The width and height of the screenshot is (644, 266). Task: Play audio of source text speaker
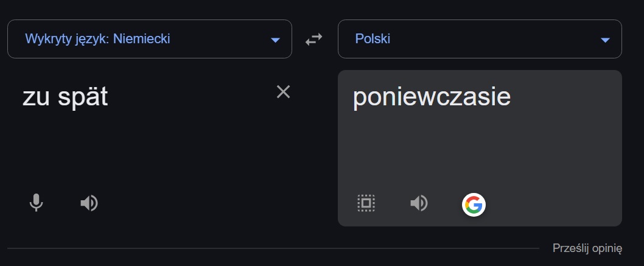tap(89, 203)
